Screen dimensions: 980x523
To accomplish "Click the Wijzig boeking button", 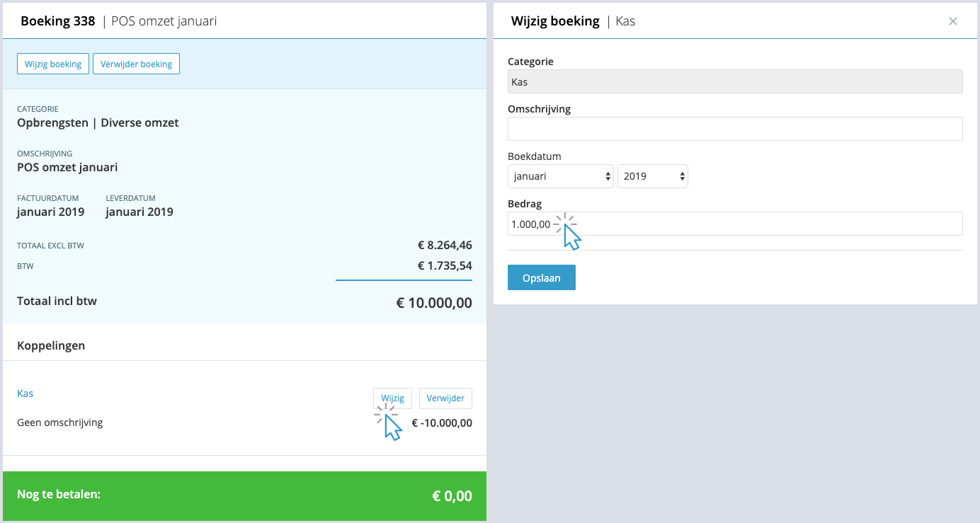I will (x=53, y=64).
